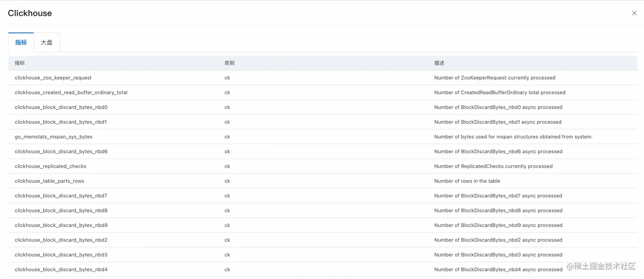The height and width of the screenshot is (279, 644).
Task: Select metric clickhouse_block_discard_bytes_nbd9
Action: [61, 225]
